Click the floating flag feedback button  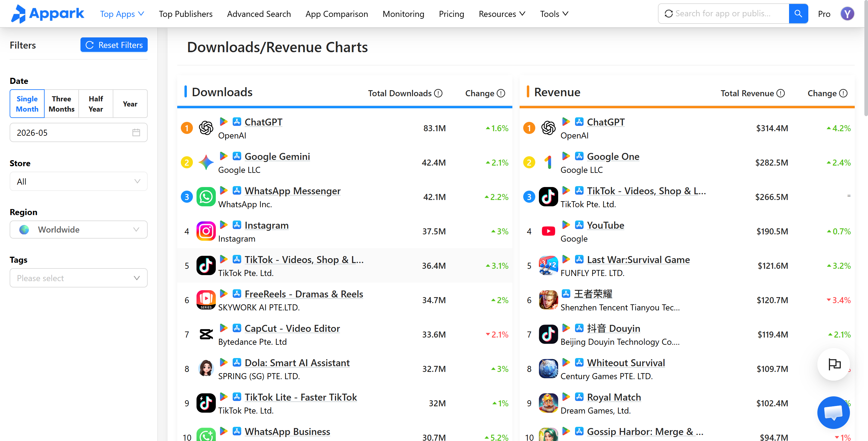click(x=833, y=364)
